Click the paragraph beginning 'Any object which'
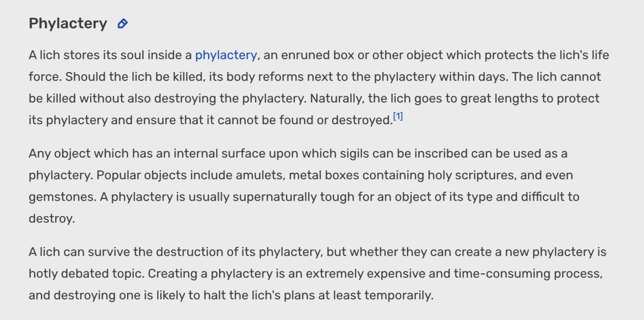644x320 pixels. tap(304, 186)
